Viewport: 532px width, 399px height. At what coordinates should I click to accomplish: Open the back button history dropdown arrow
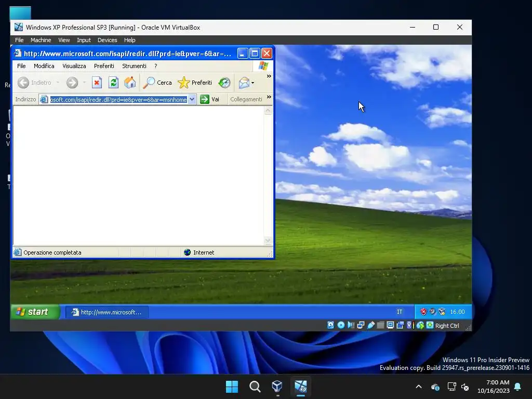point(58,83)
